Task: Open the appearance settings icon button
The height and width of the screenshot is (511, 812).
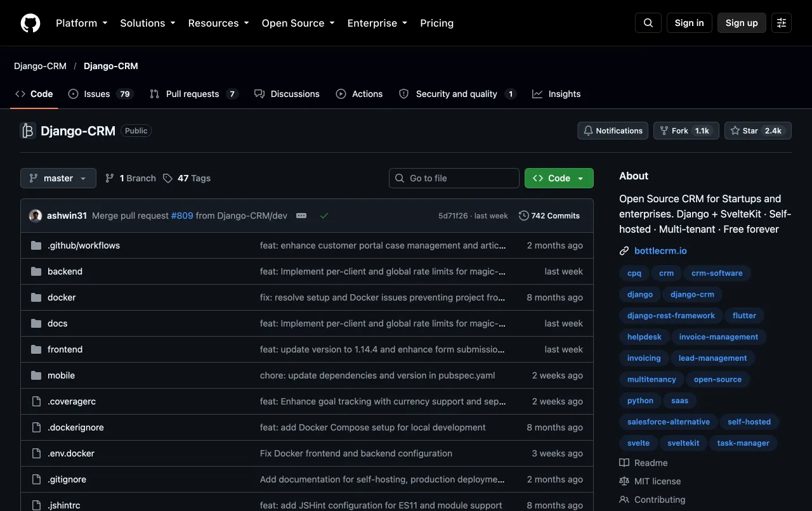Action: click(782, 23)
